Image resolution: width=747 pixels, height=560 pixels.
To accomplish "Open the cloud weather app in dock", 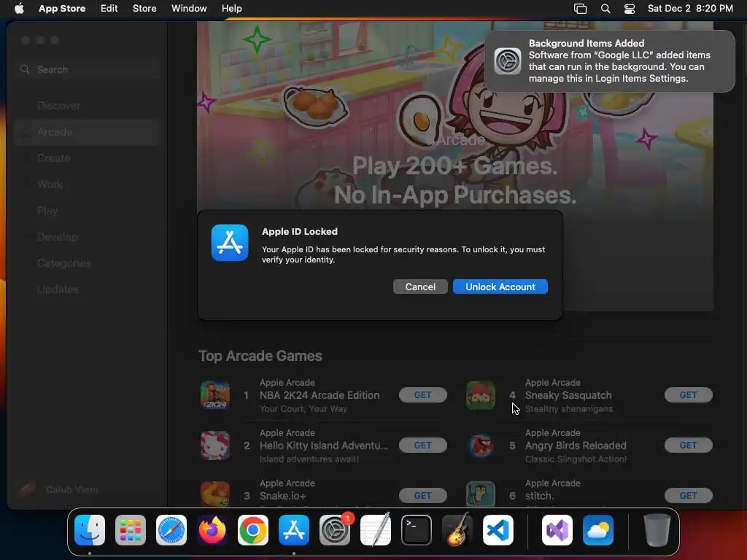I will (598, 530).
